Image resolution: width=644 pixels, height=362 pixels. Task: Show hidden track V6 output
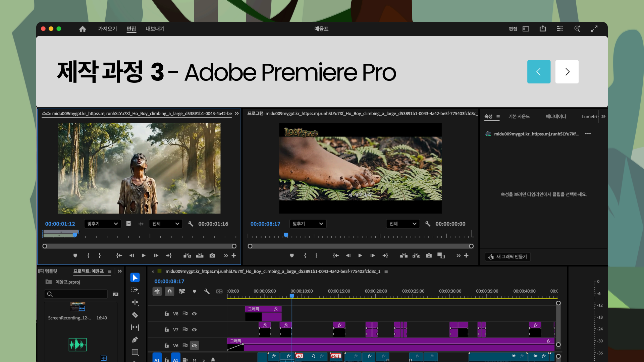click(194, 345)
